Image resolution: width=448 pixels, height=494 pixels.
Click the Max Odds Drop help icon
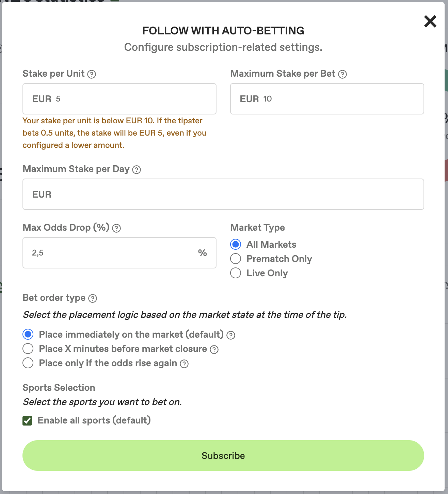click(116, 228)
